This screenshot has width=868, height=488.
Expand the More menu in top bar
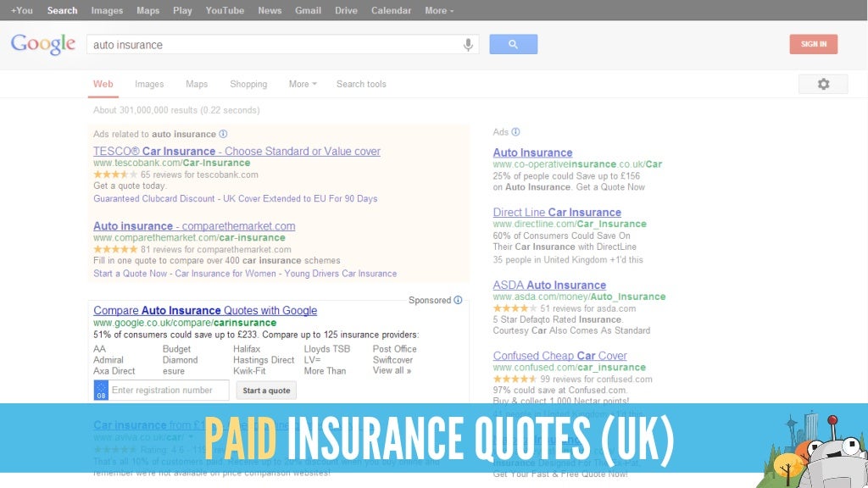coord(439,10)
